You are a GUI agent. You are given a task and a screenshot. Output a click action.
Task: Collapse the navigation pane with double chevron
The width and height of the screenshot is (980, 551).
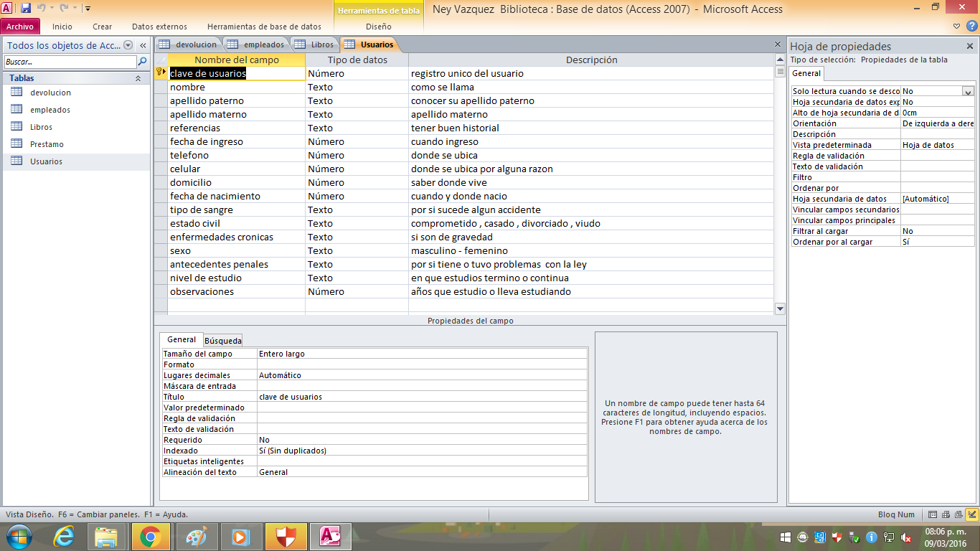point(143,45)
